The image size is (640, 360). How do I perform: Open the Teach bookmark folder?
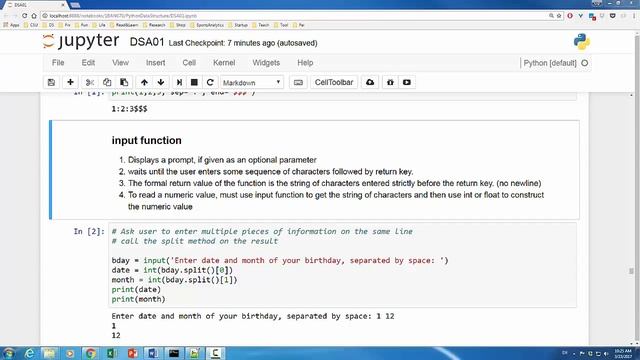(261, 25)
